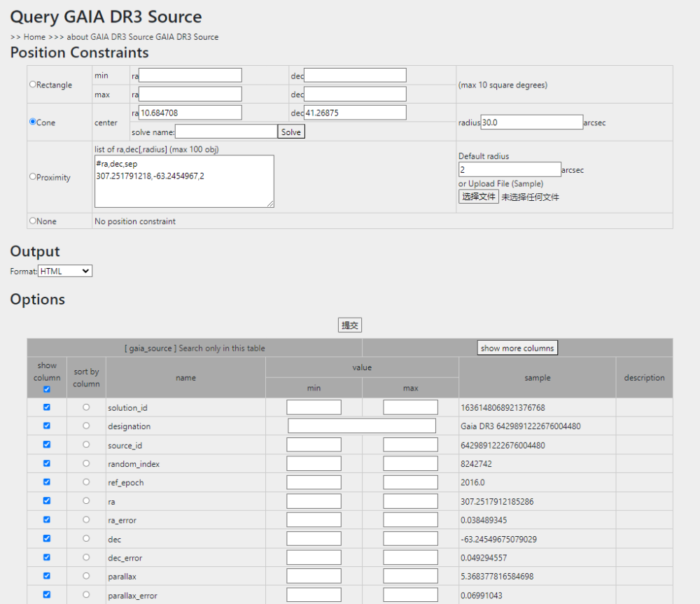Click the sample value 5.368377816584698
This screenshot has height=604, width=700.
(497, 576)
